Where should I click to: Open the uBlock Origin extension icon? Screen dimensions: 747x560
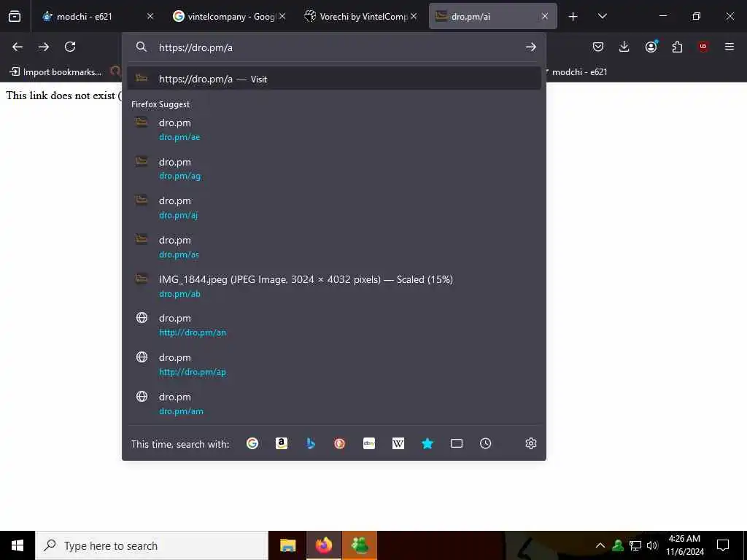703,47
